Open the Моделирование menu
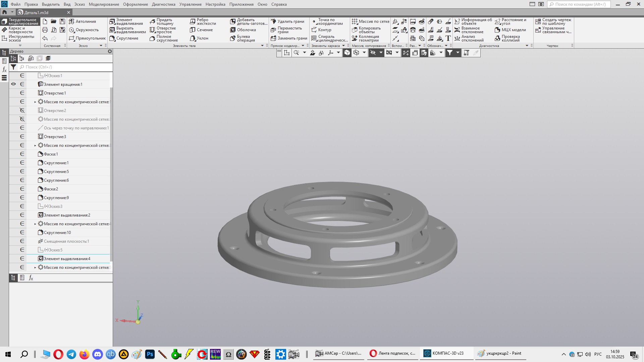The image size is (644, 362). pyautogui.click(x=104, y=4)
